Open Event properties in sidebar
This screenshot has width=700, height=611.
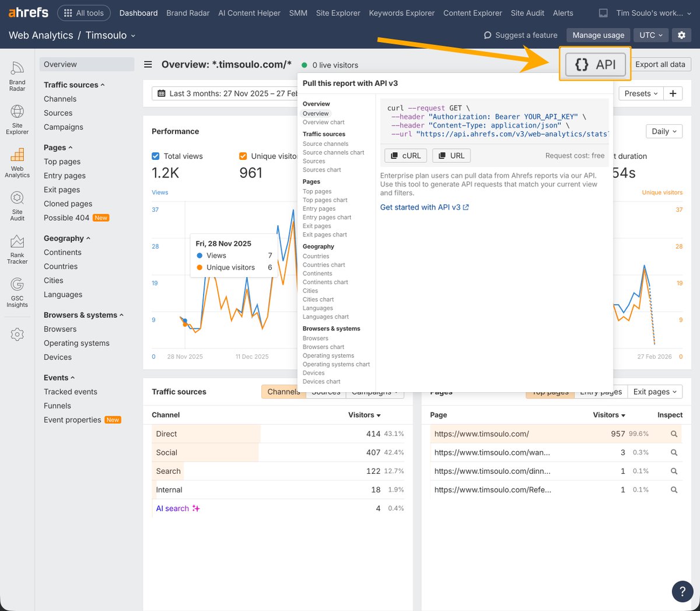click(x=72, y=420)
